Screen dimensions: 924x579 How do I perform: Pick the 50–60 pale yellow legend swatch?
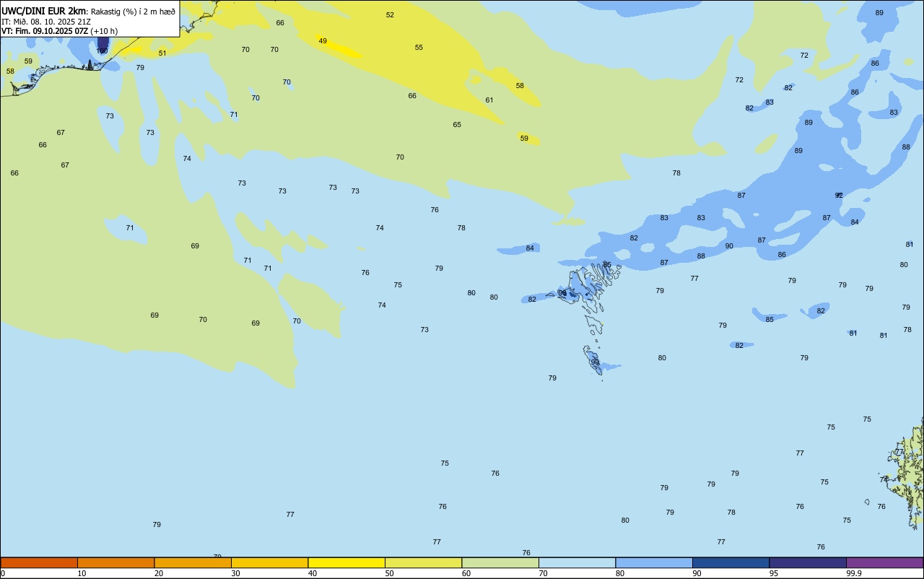tap(423, 562)
